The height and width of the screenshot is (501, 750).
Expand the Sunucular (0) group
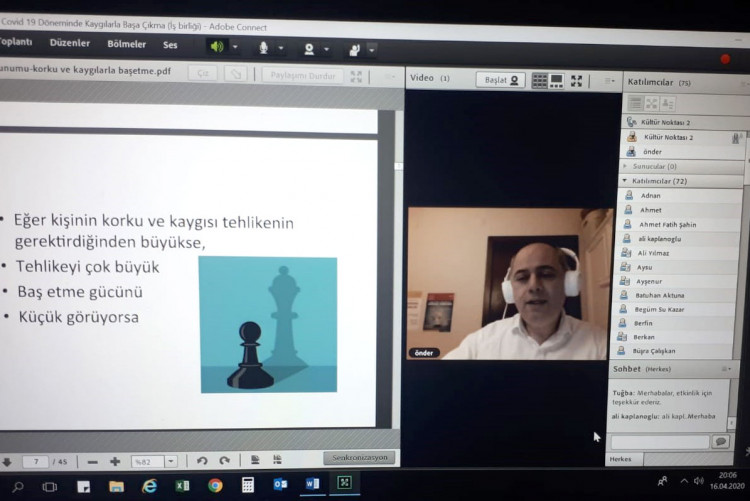[626, 166]
